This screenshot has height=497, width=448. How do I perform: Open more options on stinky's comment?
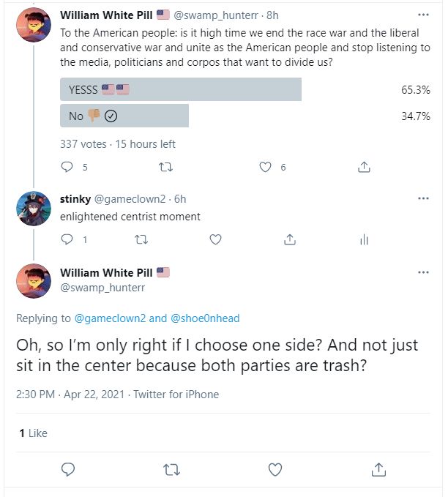coord(423,198)
